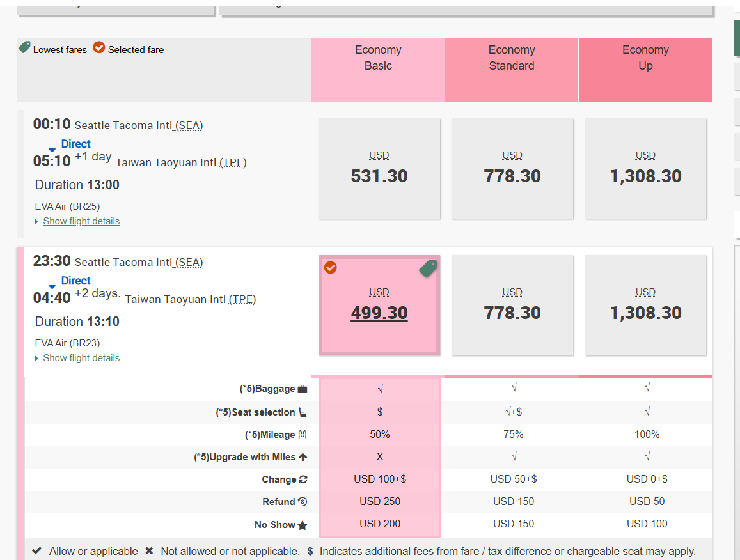The height and width of the screenshot is (560, 740).
Task: Select Economy Basic 531.30 fare for BR25
Action: [x=379, y=169]
